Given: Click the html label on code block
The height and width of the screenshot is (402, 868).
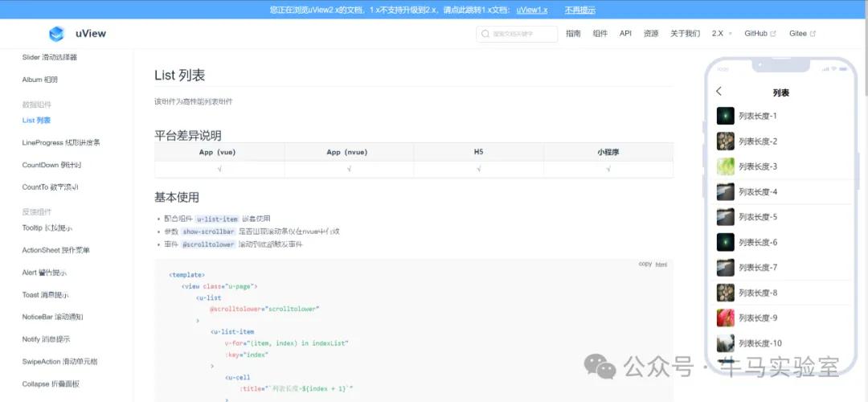Looking at the screenshot, I should pyautogui.click(x=661, y=265).
